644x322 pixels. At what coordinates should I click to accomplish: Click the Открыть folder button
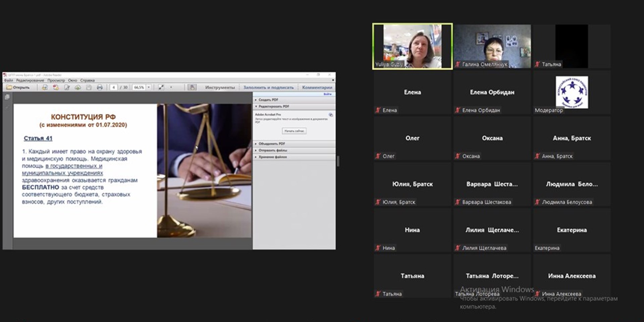[x=18, y=88]
